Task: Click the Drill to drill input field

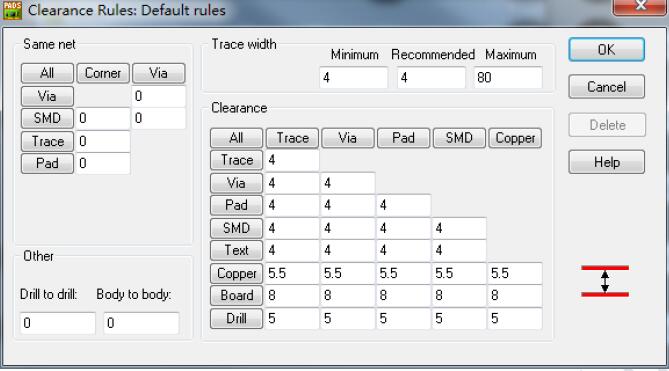Action: [x=58, y=323]
